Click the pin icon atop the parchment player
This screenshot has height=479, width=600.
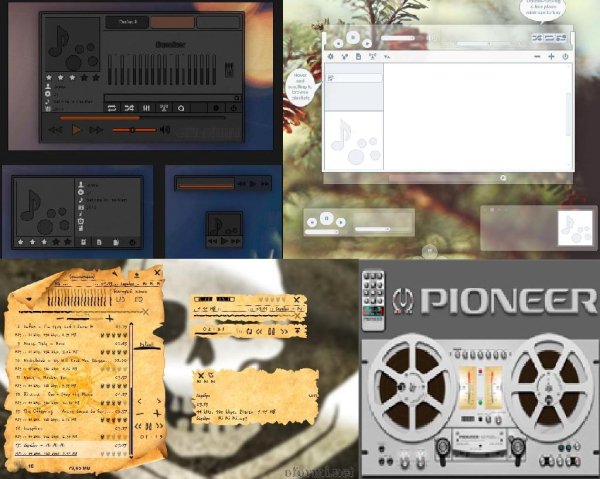click(x=115, y=273)
